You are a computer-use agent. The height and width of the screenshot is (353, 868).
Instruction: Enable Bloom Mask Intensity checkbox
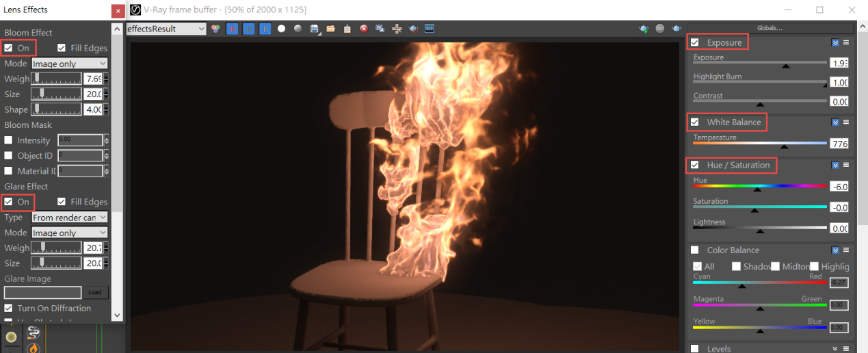pyautogui.click(x=8, y=140)
